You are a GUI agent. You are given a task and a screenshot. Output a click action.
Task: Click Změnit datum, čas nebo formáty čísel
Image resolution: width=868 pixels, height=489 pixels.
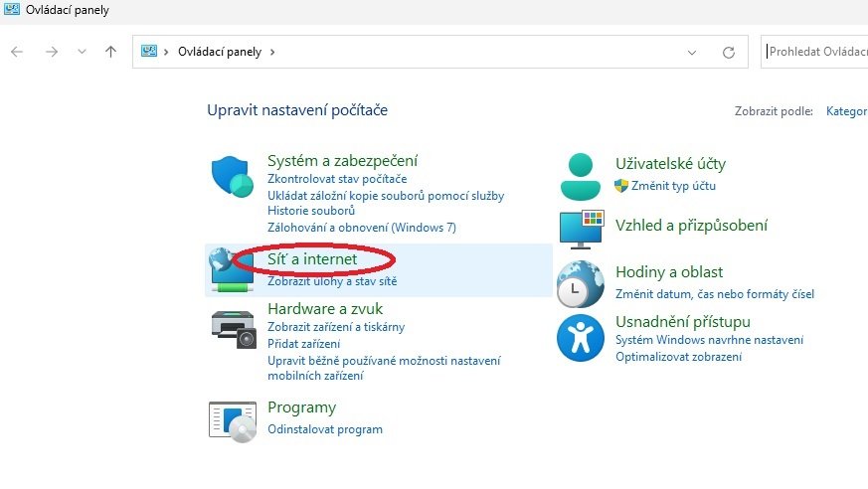pos(715,294)
